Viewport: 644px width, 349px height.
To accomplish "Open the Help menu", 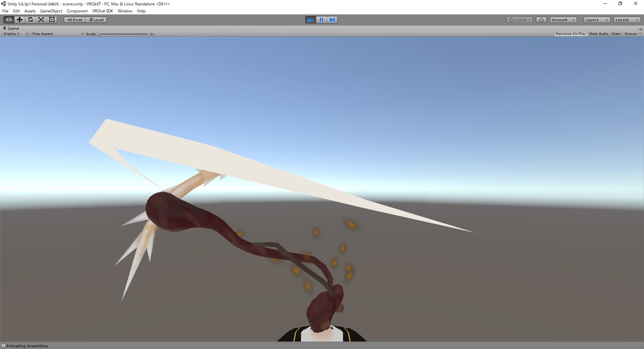I will coord(142,11).
